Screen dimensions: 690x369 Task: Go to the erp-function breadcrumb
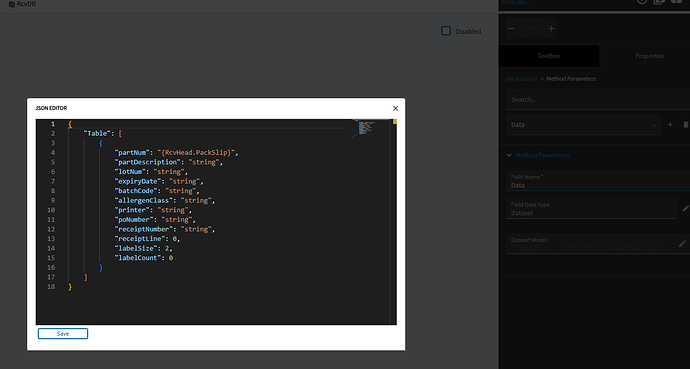[x=521, y=79]
